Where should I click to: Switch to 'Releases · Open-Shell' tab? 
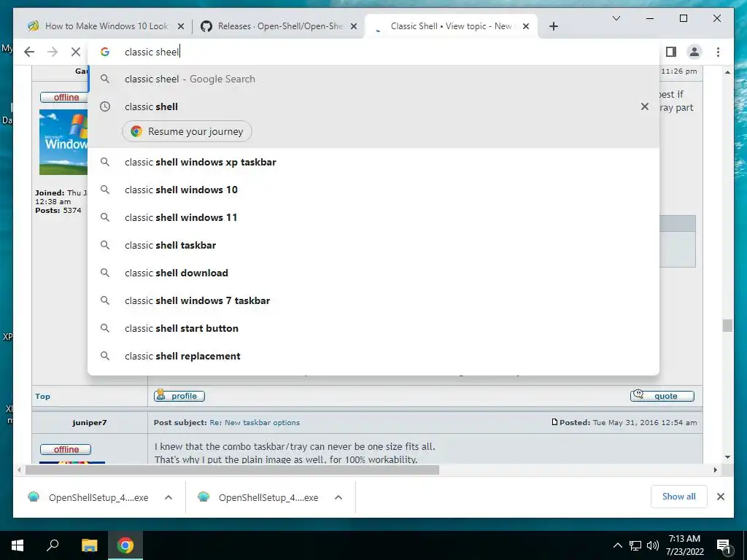pos(279,26)
